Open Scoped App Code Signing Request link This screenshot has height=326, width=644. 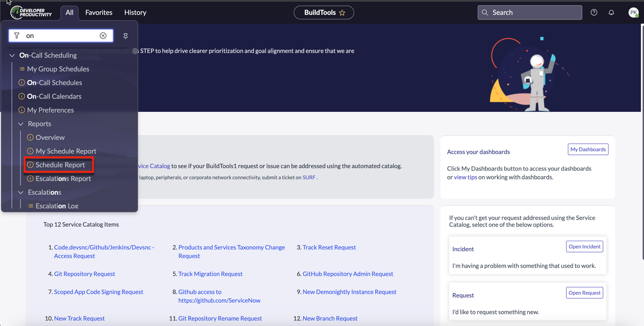coord(99,292)
